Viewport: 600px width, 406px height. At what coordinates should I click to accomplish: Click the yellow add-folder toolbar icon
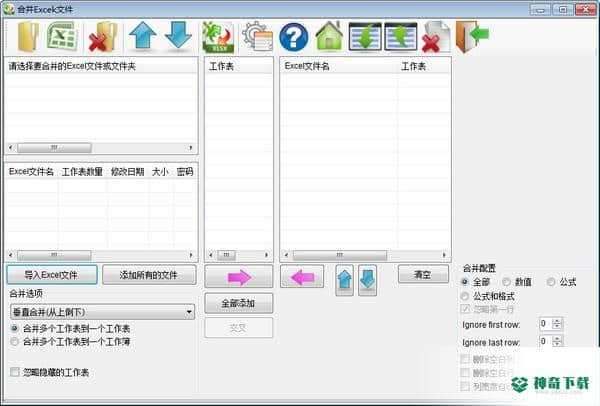tap(28, 37)
